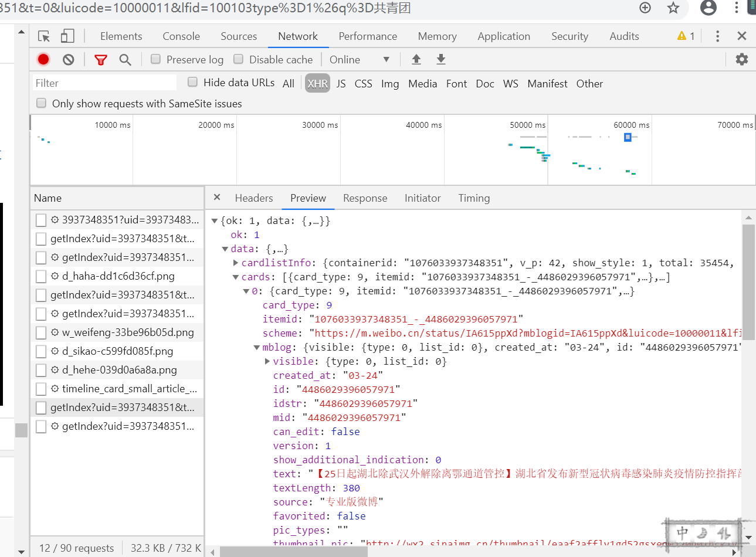
Task: Enable the Preserve log checkbox
Action: coord(155,59)
